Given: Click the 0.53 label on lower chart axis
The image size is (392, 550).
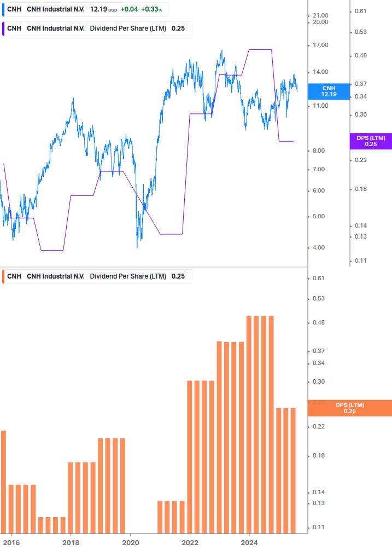Looking at the screenshot, I should click(319, 298).
